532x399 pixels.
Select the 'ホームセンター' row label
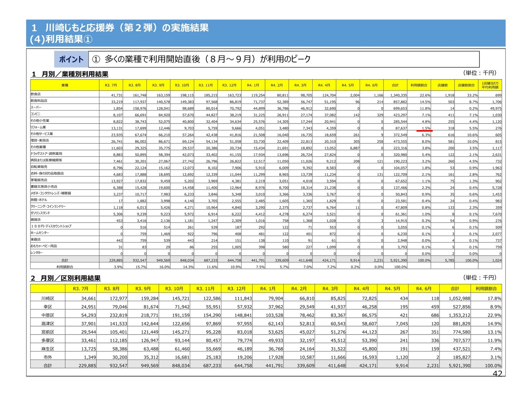click(x=40, y=233)
